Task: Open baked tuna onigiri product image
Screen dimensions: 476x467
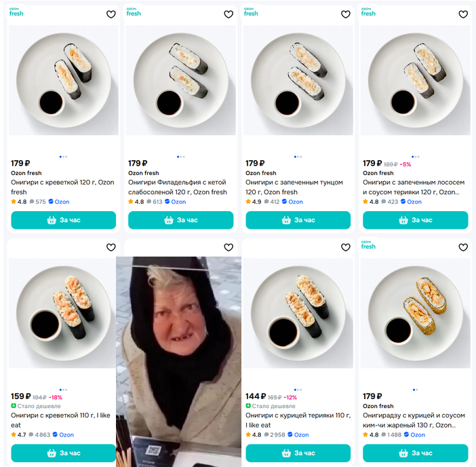Action: 298,81
